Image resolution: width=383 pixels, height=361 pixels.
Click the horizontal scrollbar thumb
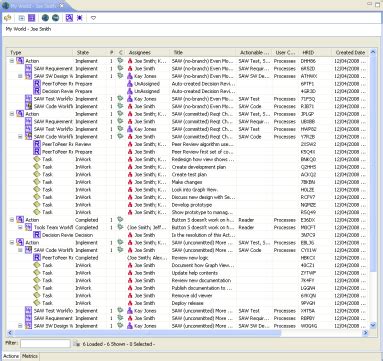tap(147, 333)
